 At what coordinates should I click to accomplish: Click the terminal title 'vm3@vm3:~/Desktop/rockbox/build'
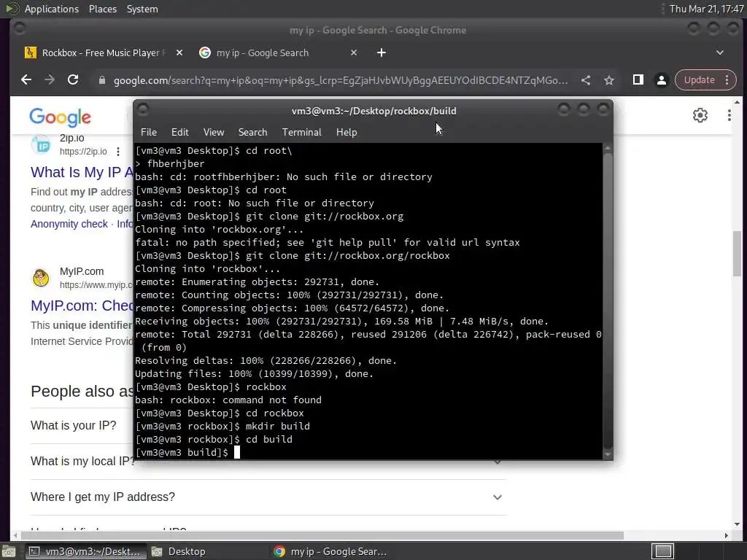point(374,111)
